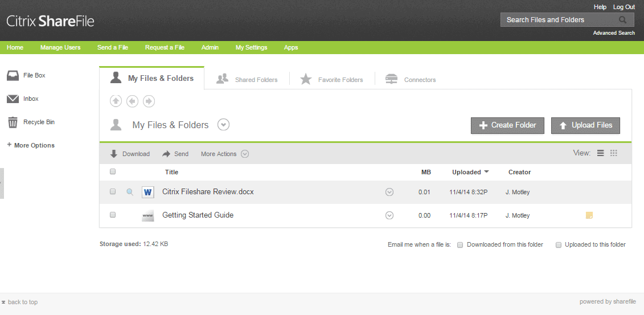Sort by the Creator column header
The width and height of the screenshot is (644, 315).
519,172
